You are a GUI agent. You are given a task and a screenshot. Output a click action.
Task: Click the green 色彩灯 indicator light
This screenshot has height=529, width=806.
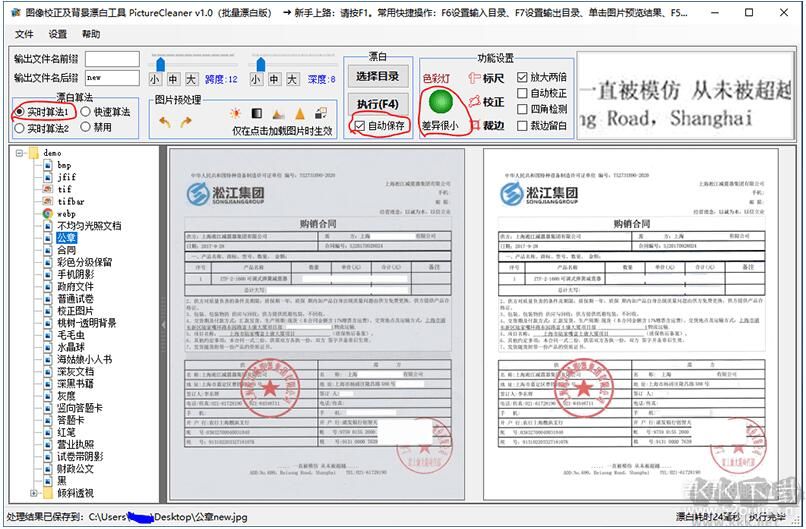pyautogui.click(x=441, y=102)
